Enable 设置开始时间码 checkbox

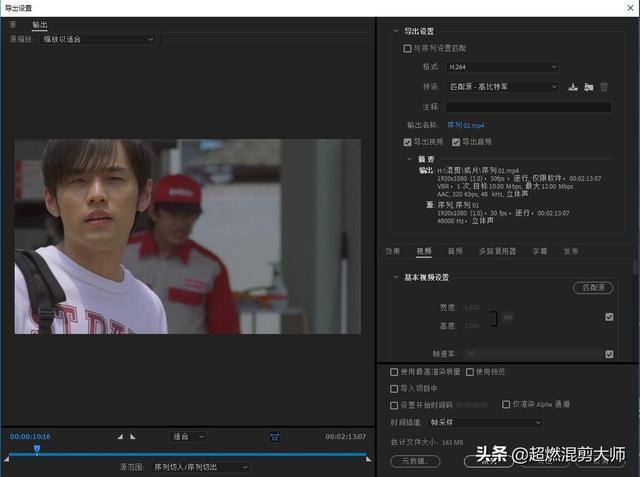pyautogui.click(x=394, y=405)
